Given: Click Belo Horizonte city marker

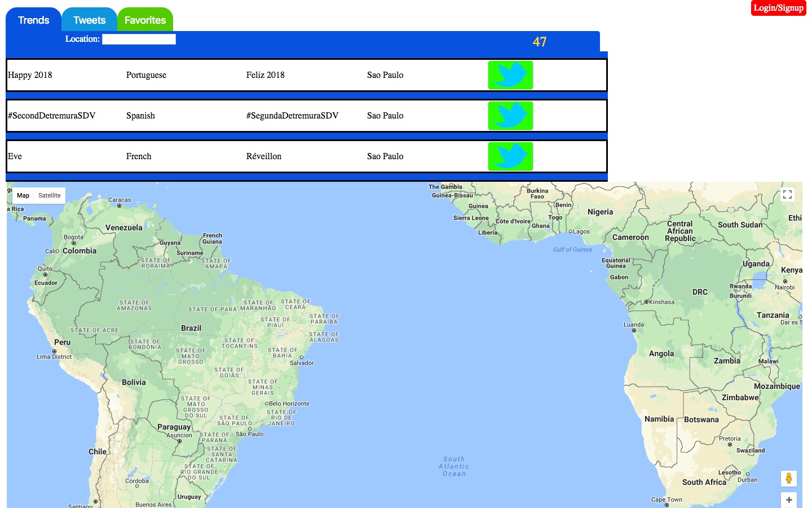Looking at the screenshot, I should pyautogui.click(x=267, y=404).
